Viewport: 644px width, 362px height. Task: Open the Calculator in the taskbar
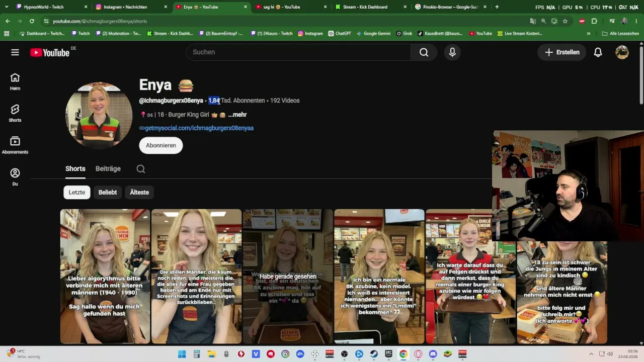pos(197,354)
